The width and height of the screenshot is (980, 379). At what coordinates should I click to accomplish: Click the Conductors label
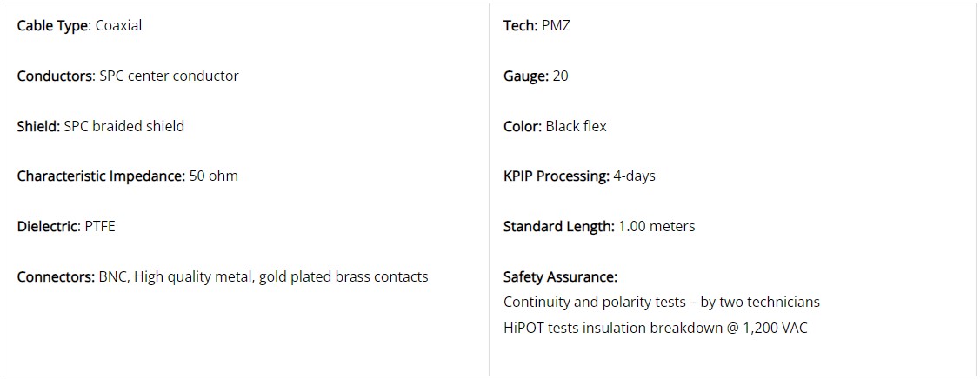pos(57,76)
